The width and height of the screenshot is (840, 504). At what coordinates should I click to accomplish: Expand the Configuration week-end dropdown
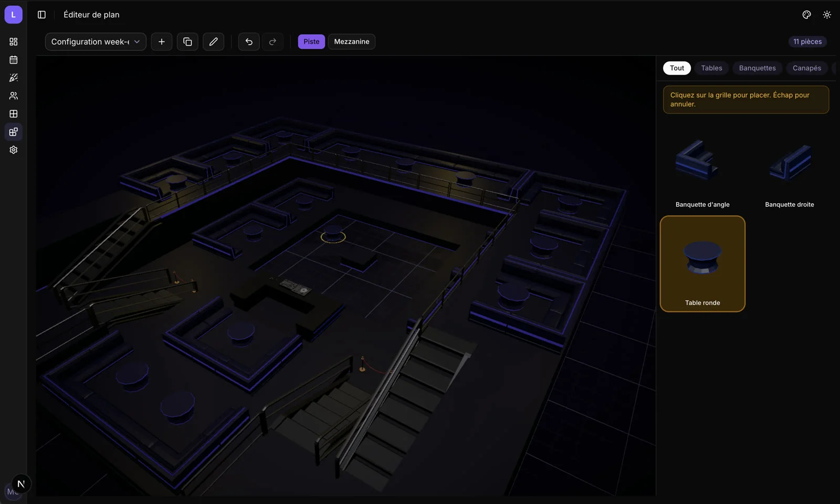pyautogui.click(x=96, y=41)
